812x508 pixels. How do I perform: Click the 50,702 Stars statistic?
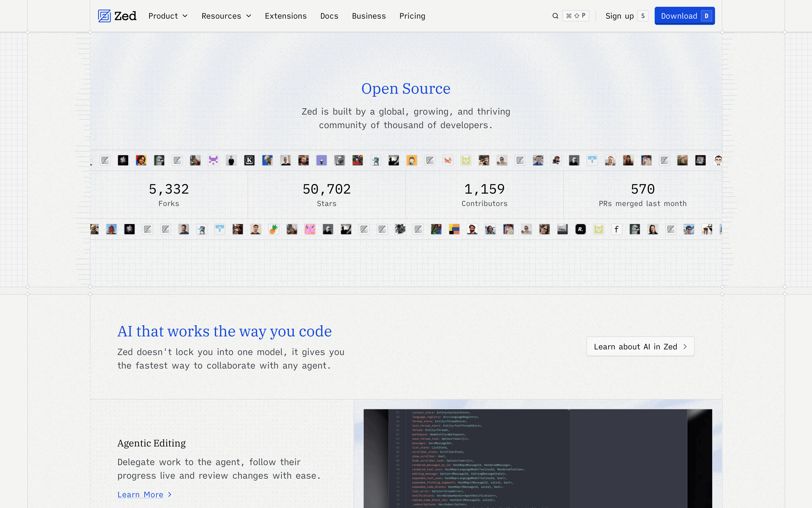tap(326, 194)
